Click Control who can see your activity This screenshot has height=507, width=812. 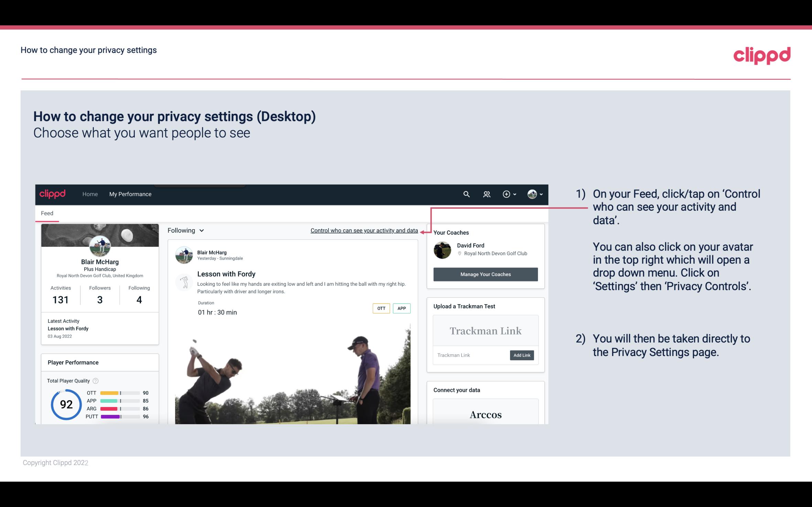coord(364,230)
